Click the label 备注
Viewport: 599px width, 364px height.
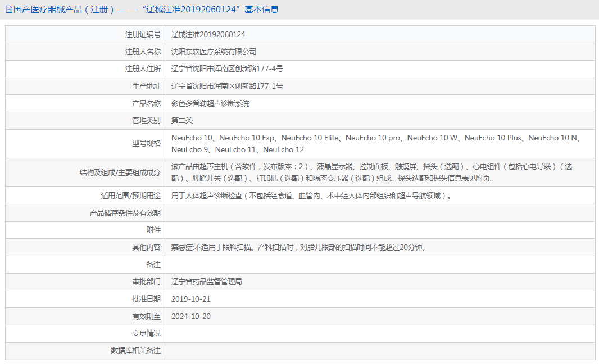pos(153,265)
